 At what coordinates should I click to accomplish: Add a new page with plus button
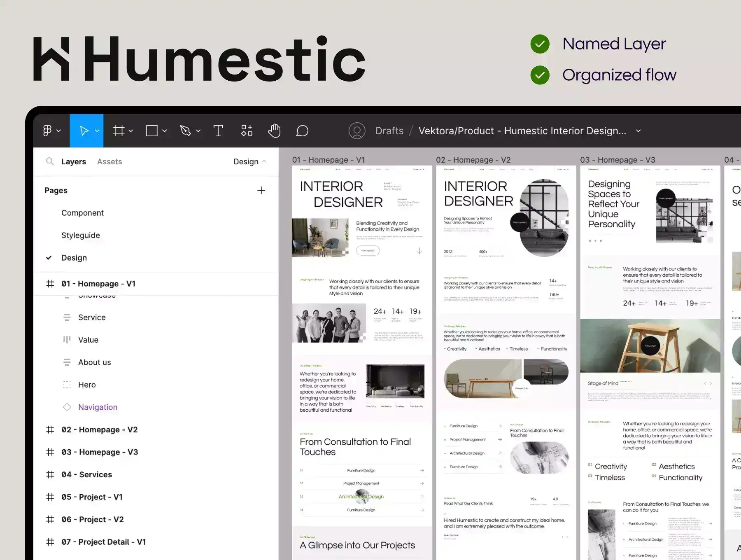click(261, 190)
